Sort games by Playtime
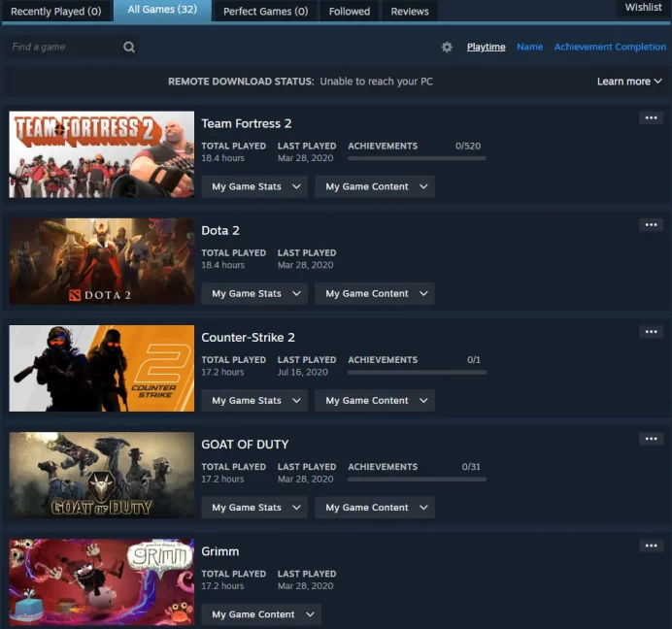The image size is (672, 629). (x=486, y=47)
